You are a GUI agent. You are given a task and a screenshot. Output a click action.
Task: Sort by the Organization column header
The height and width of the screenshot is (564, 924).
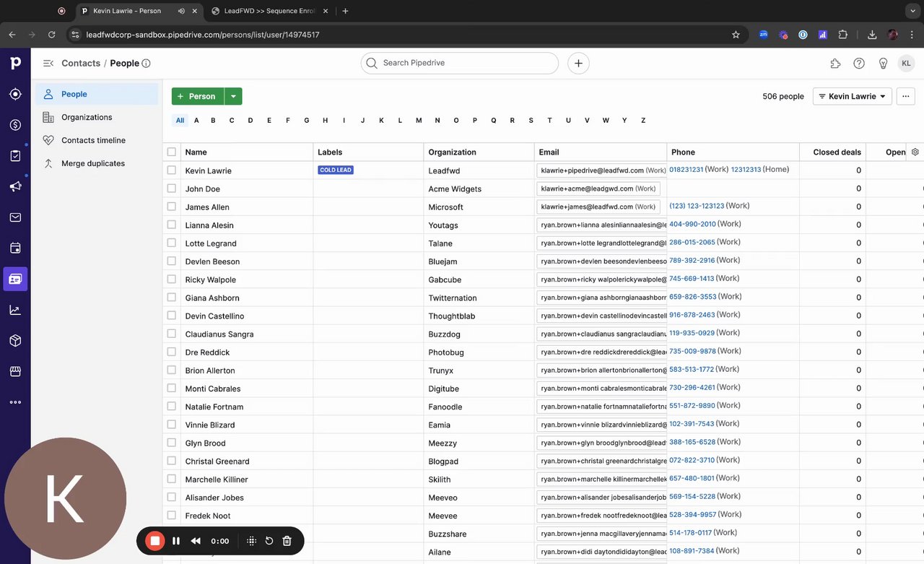[452, 152]
